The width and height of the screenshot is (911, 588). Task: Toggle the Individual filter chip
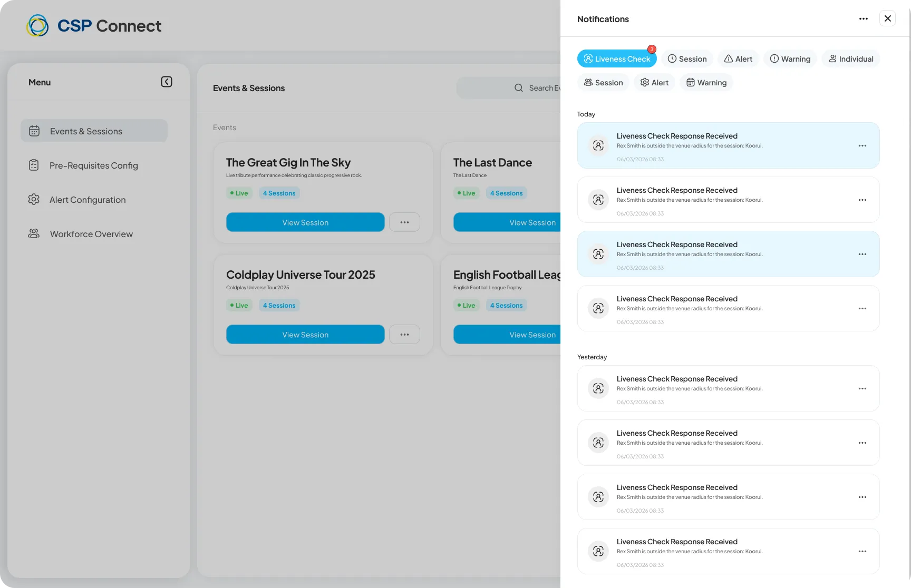(851, 58)
